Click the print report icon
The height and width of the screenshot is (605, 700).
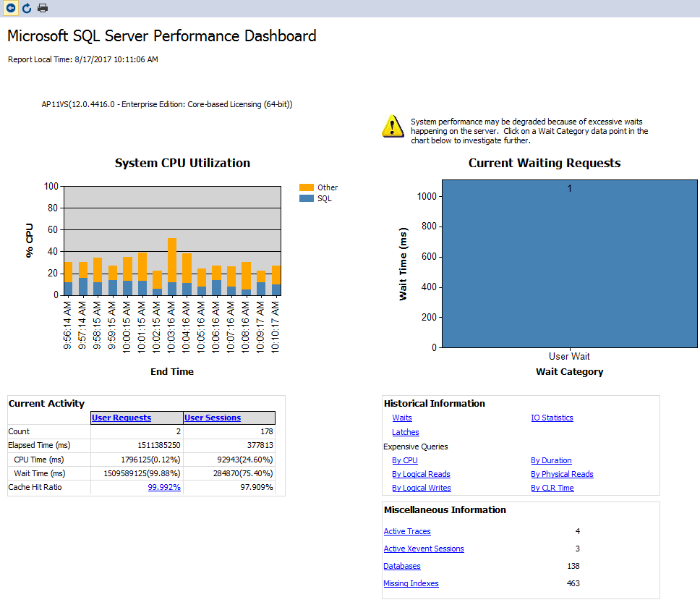[x=43, y=8]
